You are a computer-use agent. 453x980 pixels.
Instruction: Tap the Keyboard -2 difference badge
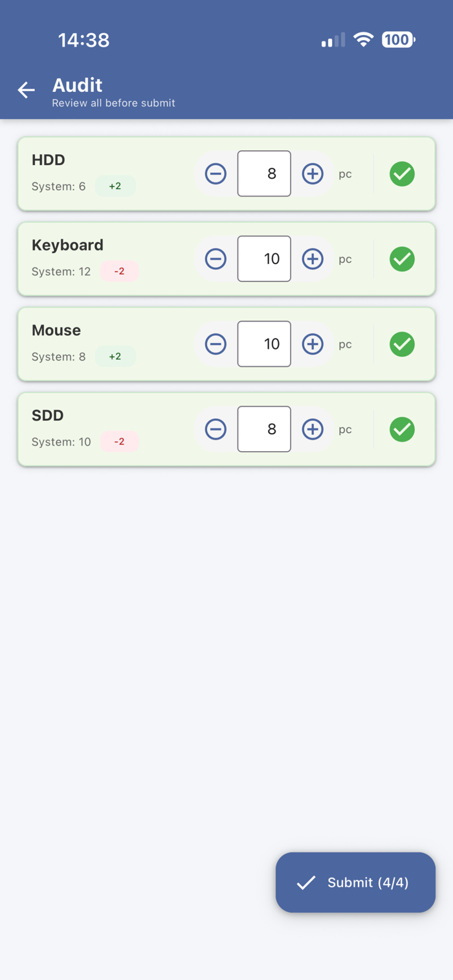point(119,271)
